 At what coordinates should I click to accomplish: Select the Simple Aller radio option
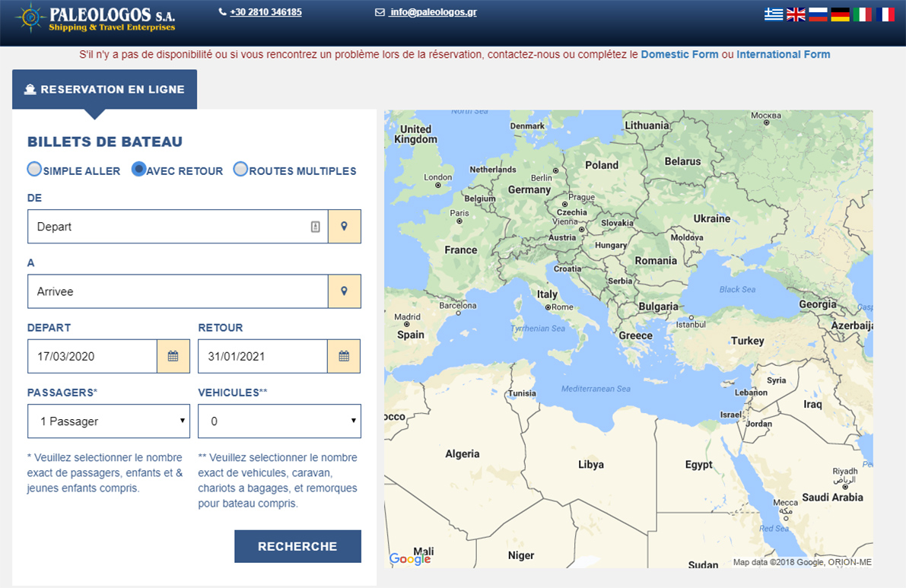point(35,169)
